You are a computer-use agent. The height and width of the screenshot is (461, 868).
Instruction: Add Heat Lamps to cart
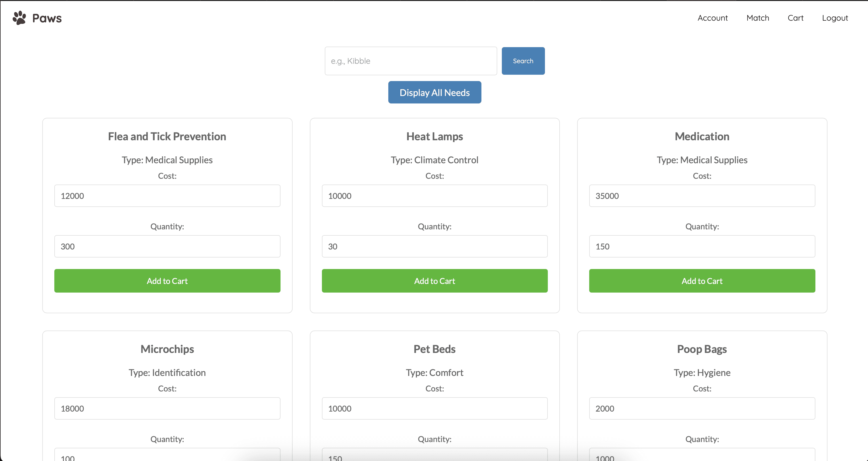[434, 281]
